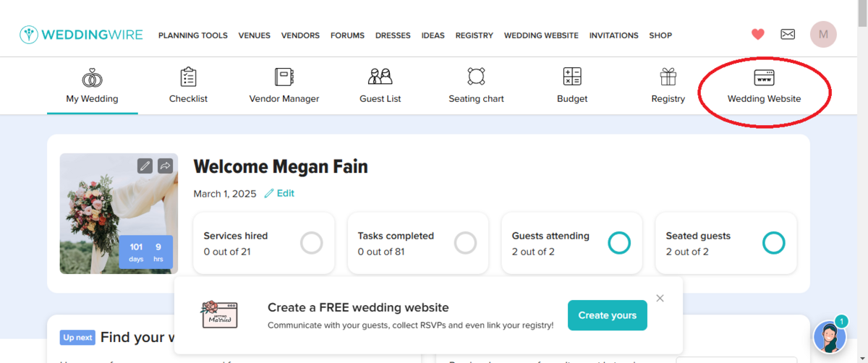Open the inbox envelope icon
868x363 pixels.
788,34
